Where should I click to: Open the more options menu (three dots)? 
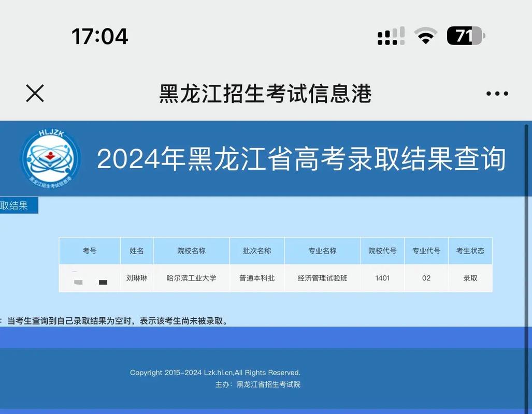(x=496, y=93)
